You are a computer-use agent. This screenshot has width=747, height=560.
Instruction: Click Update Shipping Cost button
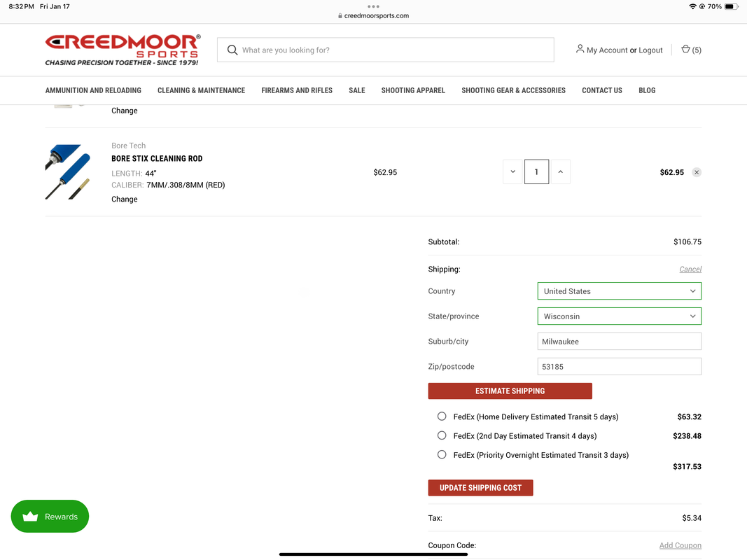tap(480, 488)
